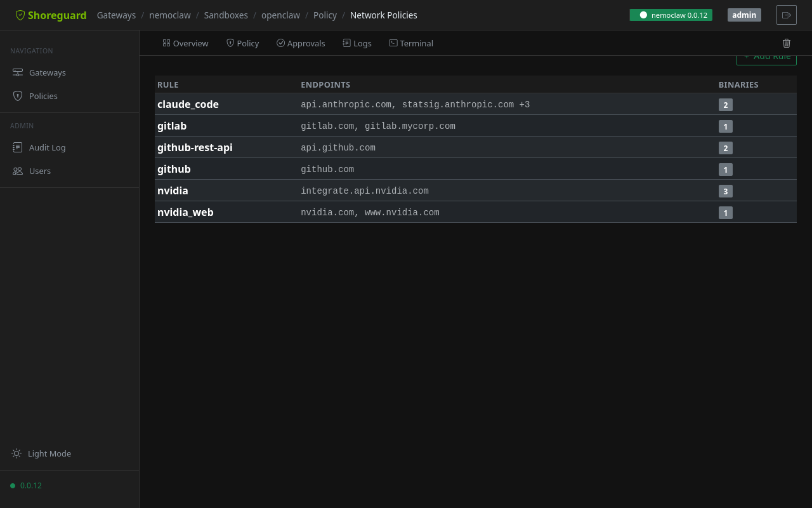This screenshot has width=812, height=508.
Task: Launch the Terminal icon
Action: point(394,43)
